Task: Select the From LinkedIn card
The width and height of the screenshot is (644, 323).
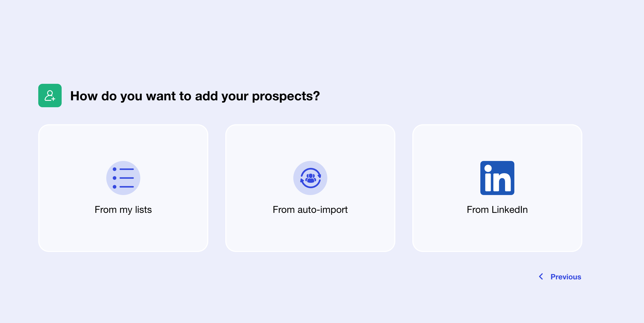Action: click(x=497, y=188)
